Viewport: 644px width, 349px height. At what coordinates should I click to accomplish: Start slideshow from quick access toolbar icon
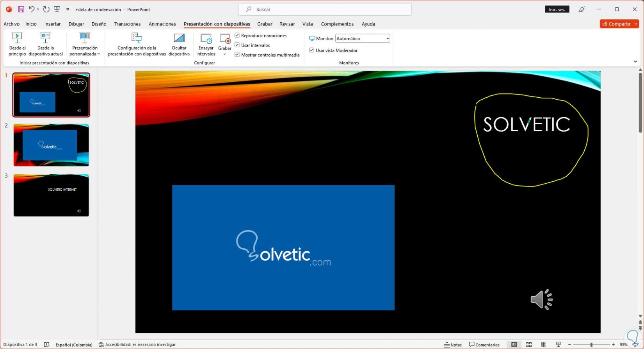[x=57, y=9]
